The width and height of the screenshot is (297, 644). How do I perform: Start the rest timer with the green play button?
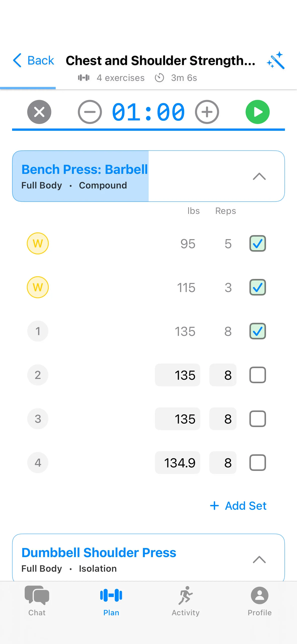click(x=257, y=112)
